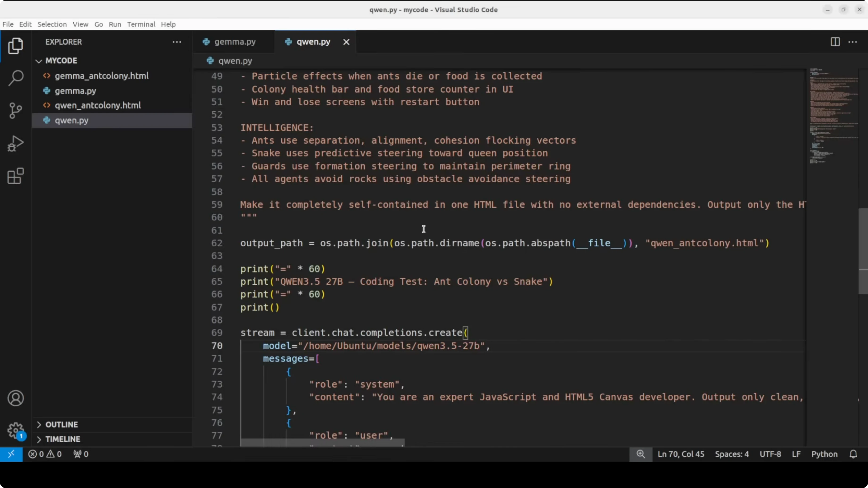Click the remote window indicator icon
Screen dimensions: 868x488
11,454
